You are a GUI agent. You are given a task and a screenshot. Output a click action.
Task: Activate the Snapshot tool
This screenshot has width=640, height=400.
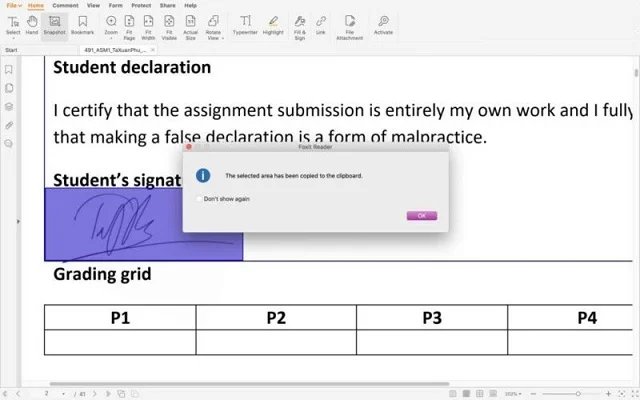(x=54, y=25)
